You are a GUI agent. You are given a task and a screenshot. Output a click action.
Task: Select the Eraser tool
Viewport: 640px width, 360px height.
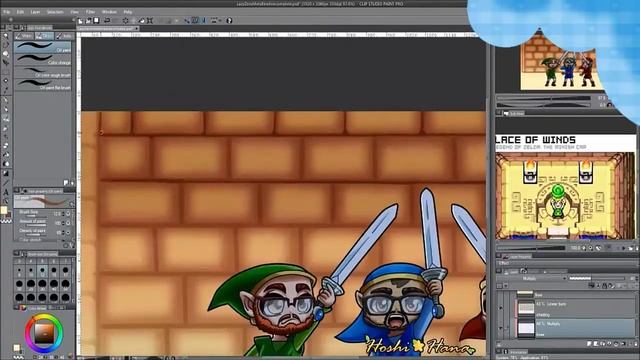(6, 145)
